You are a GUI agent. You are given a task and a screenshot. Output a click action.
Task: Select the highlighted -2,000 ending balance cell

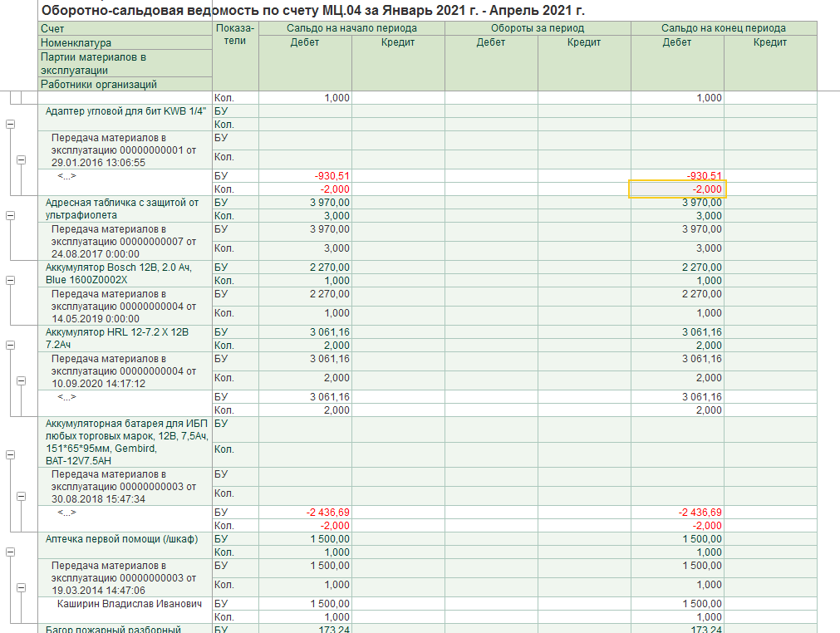coord(677,189)
